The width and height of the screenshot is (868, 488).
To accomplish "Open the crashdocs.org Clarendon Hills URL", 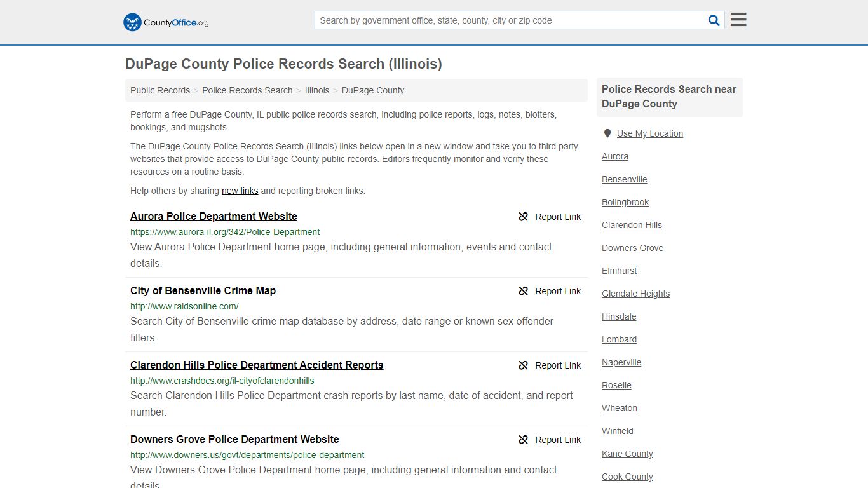I will tap(222, 381).
